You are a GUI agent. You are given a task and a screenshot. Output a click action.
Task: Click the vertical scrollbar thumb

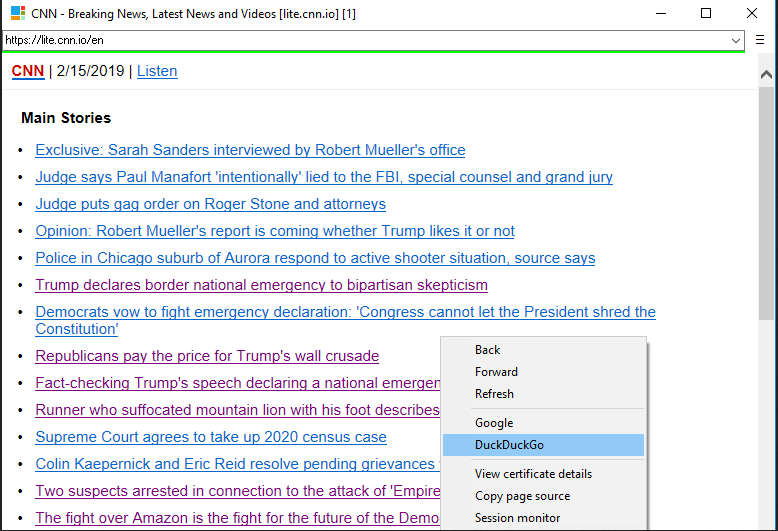pos(766,203)
